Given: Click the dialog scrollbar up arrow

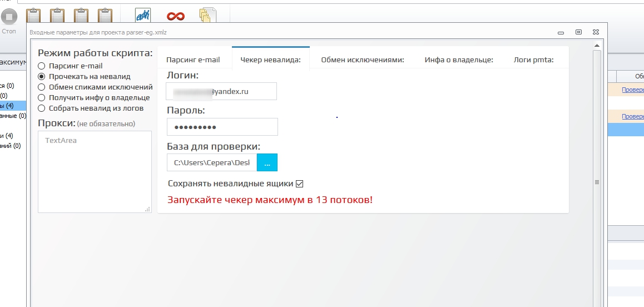Looking at the screenshot, I should point(597,46).
